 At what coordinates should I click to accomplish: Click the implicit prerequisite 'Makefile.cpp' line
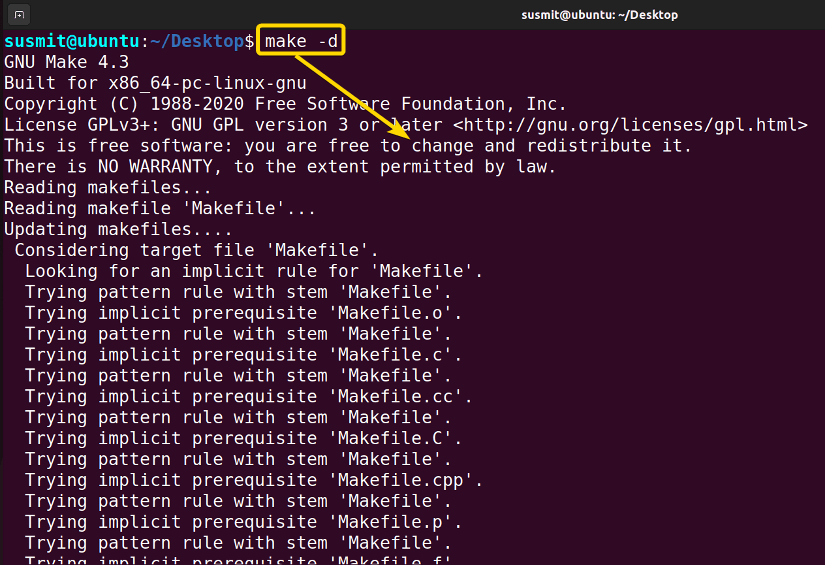pos(254,480)
